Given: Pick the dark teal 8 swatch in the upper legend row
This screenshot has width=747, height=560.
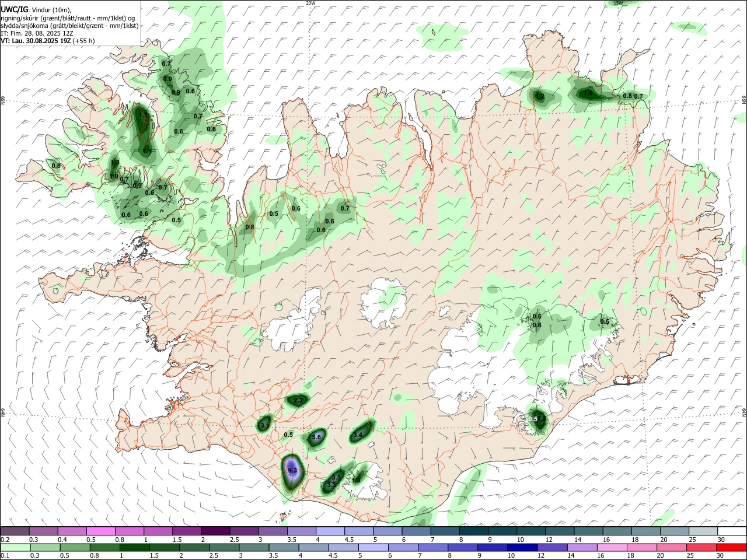Looking at the screenshot, I should [x=473, y=531].
